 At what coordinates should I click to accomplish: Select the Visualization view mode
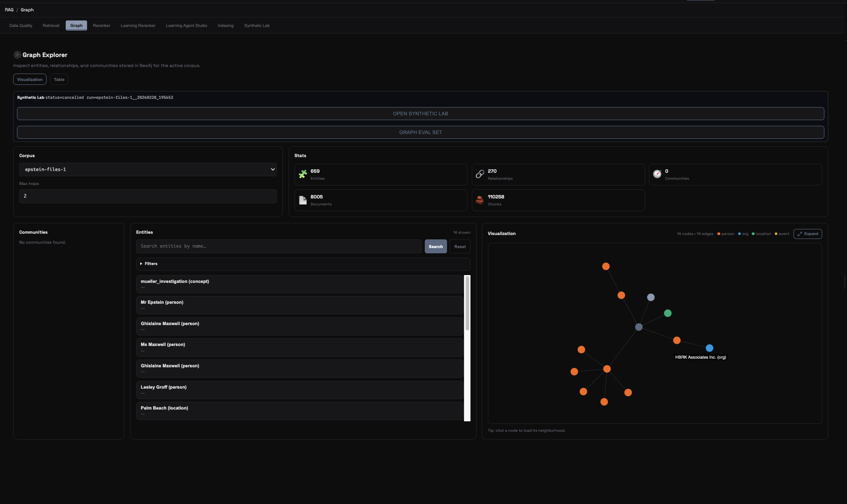pos(30,79)
